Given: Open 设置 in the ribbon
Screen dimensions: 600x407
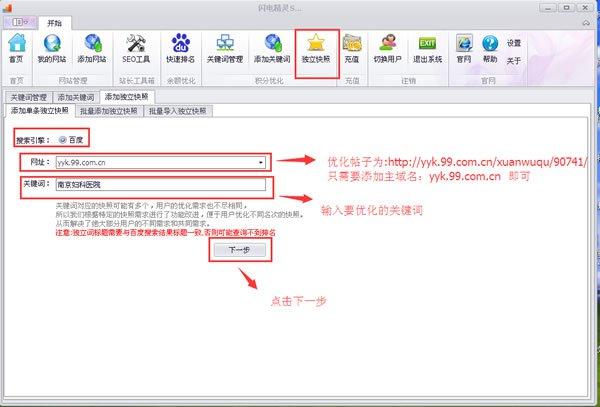Looking at the screenshot, I should click(x=514, y=43).
